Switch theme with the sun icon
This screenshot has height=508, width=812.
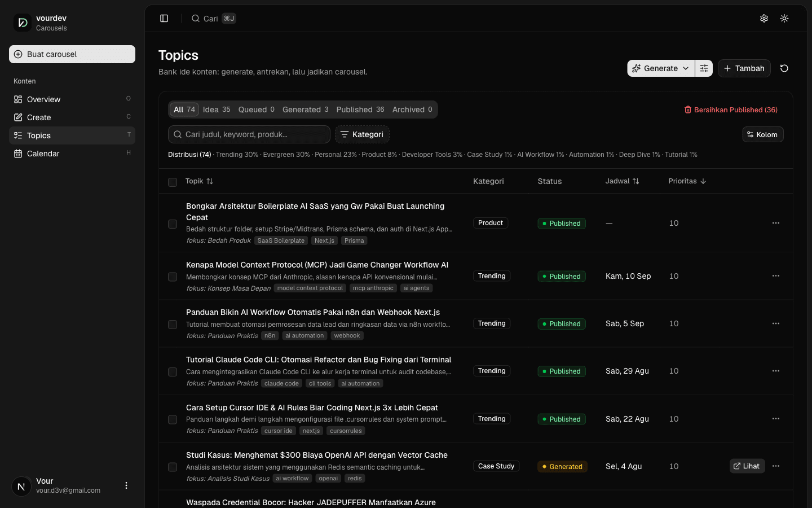tap(784, 19)
